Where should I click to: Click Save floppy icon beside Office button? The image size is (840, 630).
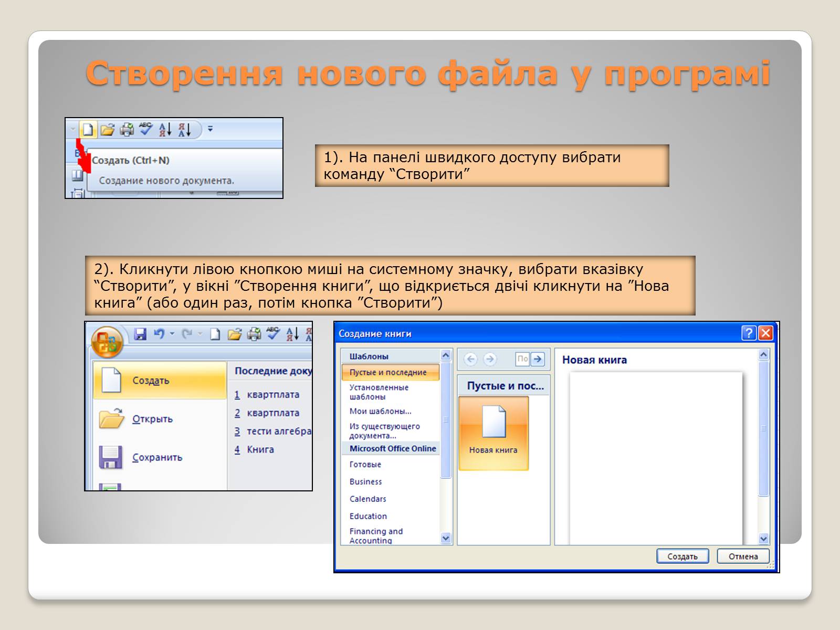(x=140, y=333)
